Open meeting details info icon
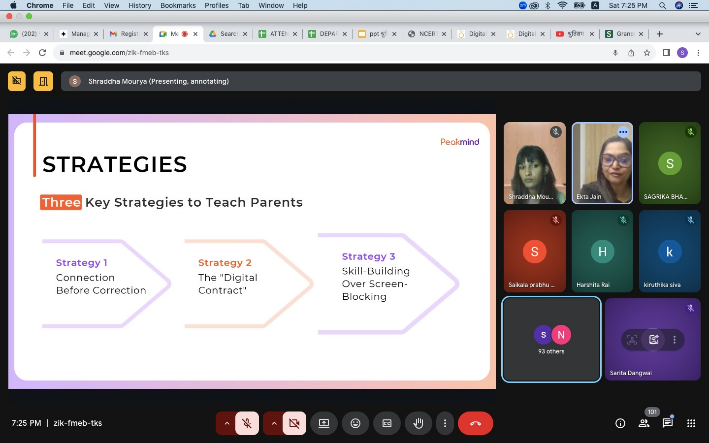 pos(619,423)
